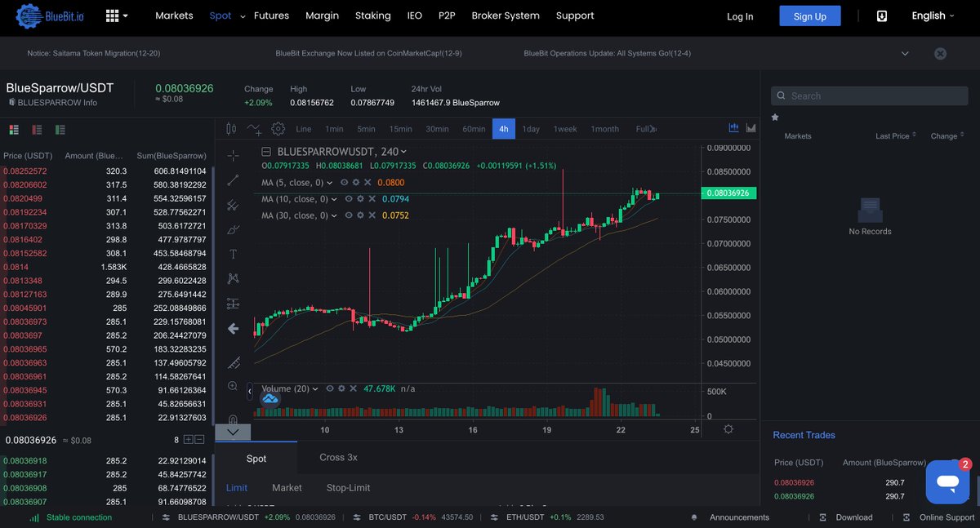The height and width of the screenshot is (528, 980).
Task: Open BLUESPARROW Info link
Action: point(52,103)
